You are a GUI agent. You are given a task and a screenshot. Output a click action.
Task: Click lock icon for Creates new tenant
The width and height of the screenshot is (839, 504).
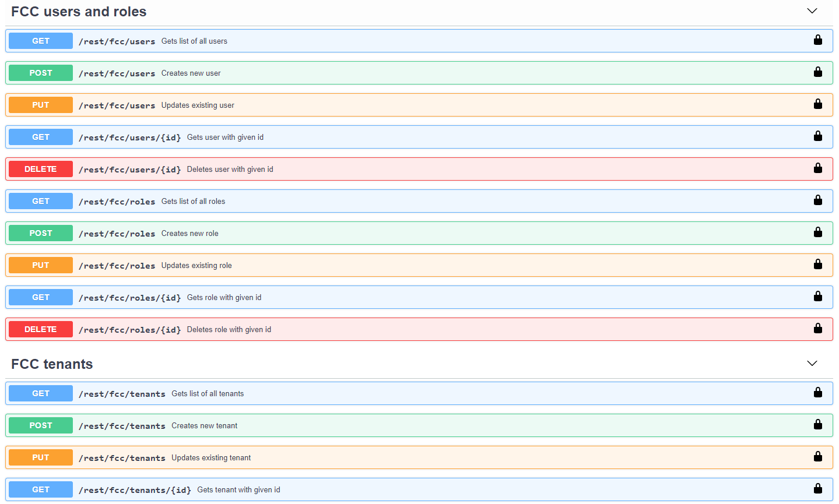click(x=817, y=425)
